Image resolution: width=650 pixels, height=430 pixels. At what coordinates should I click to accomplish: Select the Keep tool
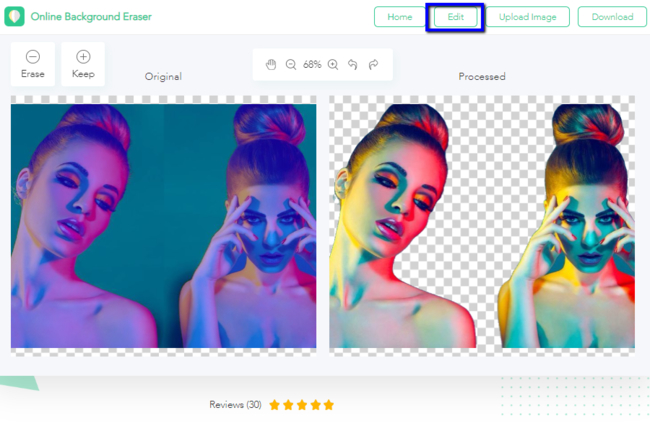[x=83, y=64]
